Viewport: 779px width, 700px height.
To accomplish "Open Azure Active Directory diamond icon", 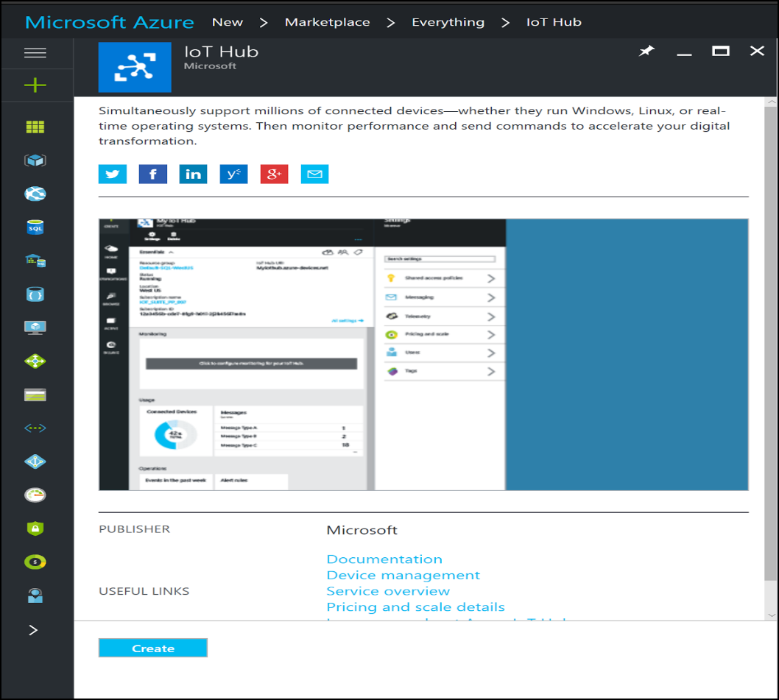I will coord(35,462).
